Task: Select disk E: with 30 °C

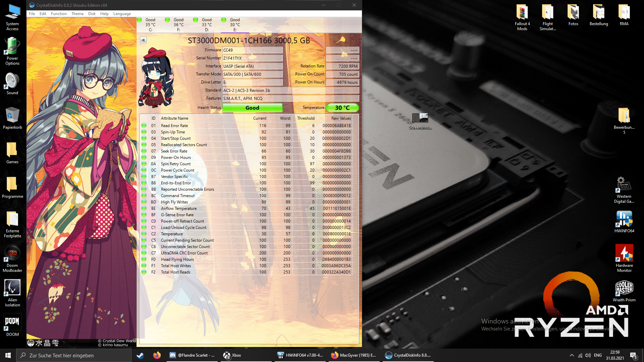Action: [x=235, y=25]
